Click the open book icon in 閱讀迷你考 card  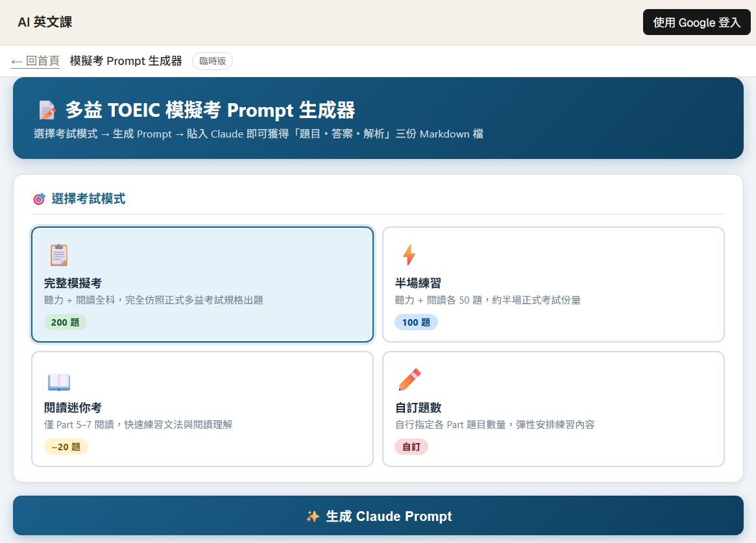point(59,381)
